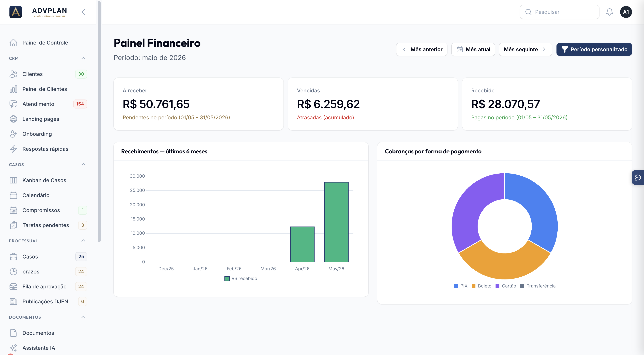Open Documentos menu item
The width and height of the screenshot is (644, 355).
(48, 333)
